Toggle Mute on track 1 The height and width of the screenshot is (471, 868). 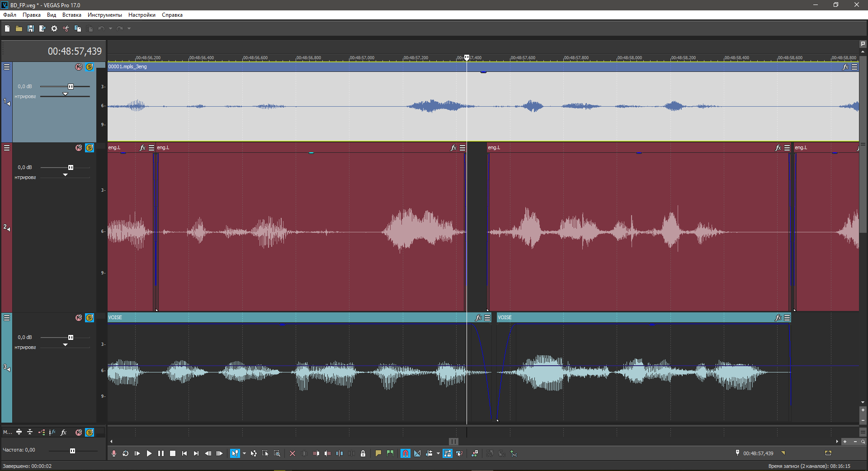click(79, 67)
